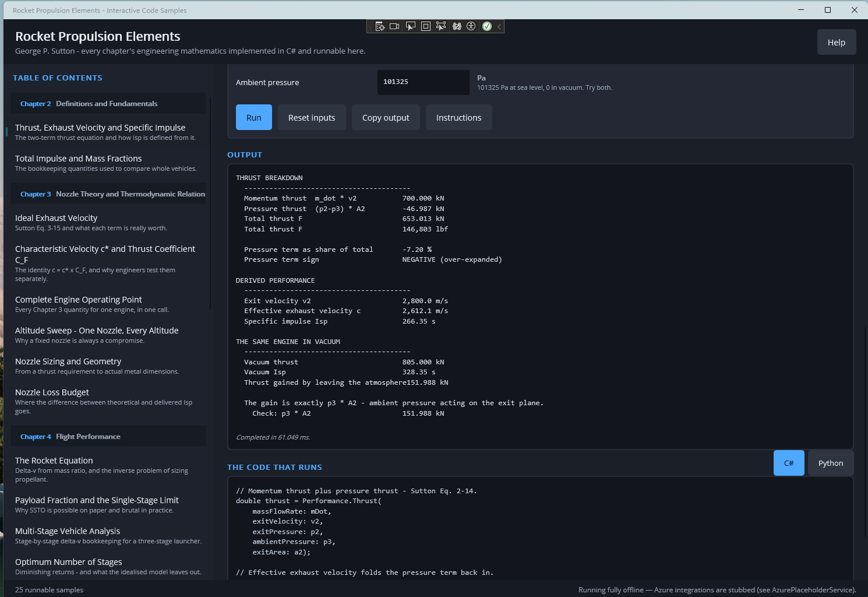The width and height of the screenshot is (868, 597).
Task: Click the braces checkmark debug icon
Action: point(457,26)
